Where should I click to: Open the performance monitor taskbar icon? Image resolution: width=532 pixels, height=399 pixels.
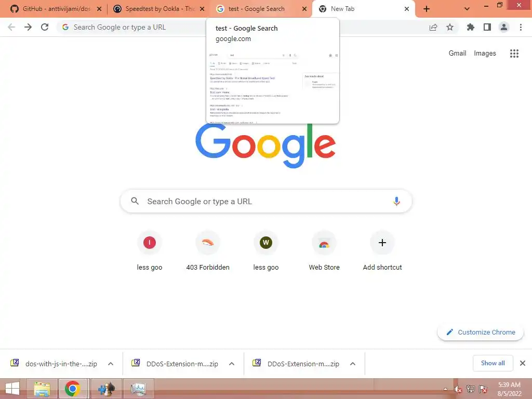(x=139, y=389)
